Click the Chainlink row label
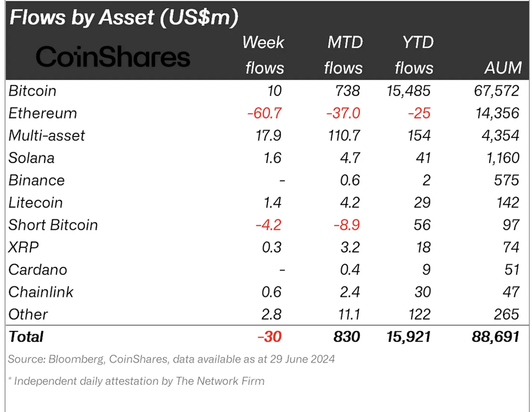Viewport: 532px width, 412px height. tap(41, 292)
